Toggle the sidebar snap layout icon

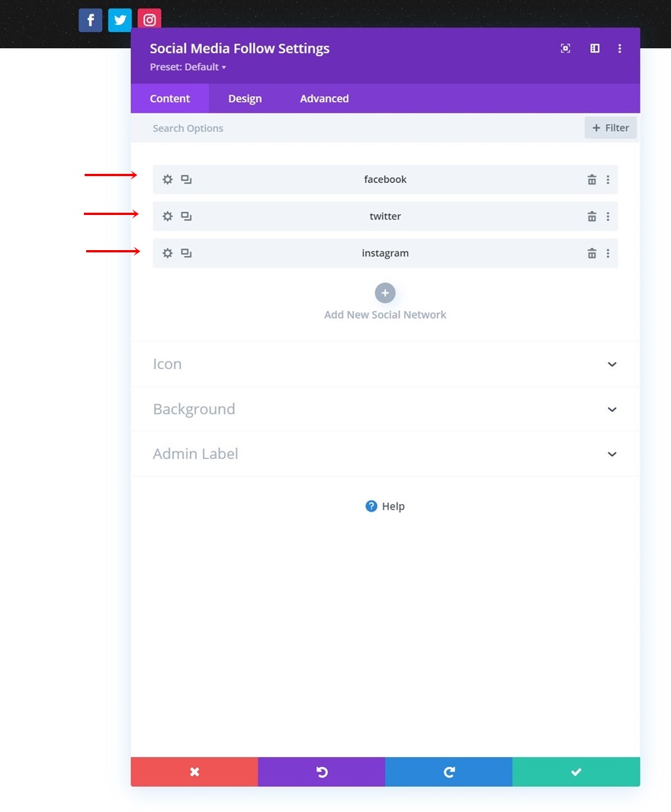[x=595, y=48]
